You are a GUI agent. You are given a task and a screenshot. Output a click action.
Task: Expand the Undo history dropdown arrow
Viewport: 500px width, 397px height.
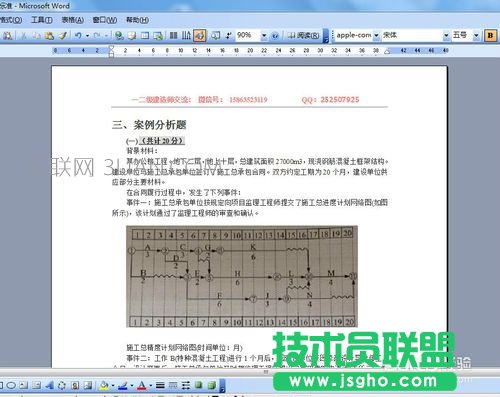click(87, 35)
